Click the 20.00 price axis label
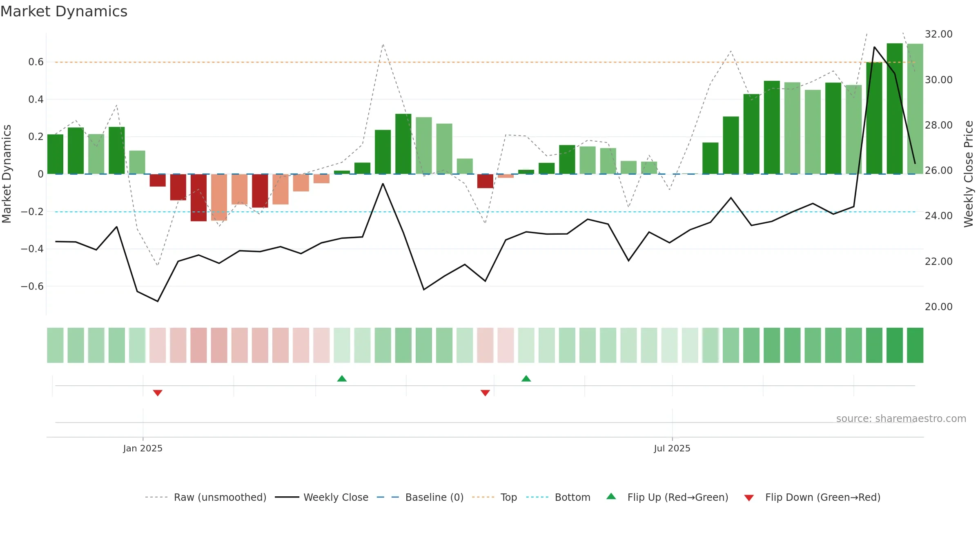 939,307
